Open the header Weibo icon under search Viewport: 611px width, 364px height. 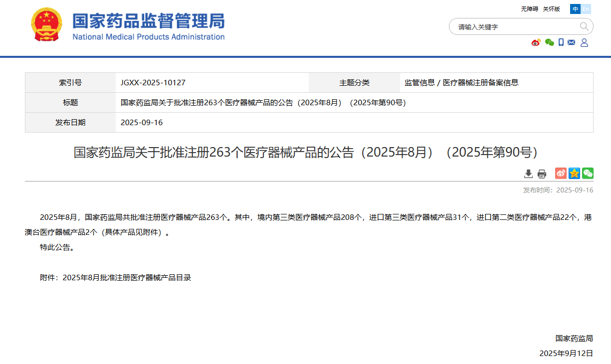(x=536, y=42)
